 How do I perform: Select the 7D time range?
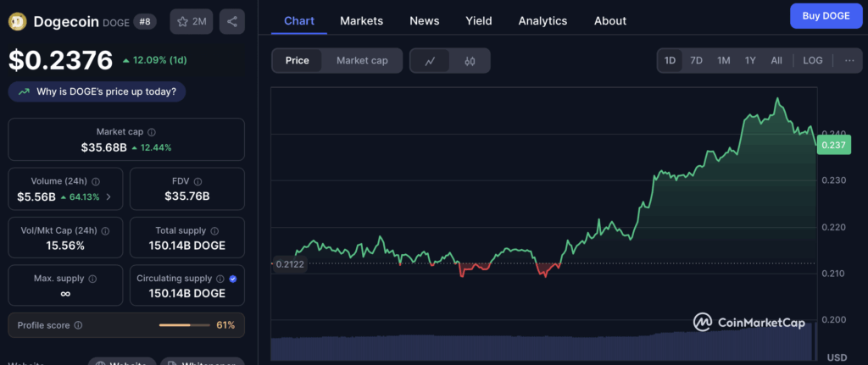pos(697,60)
